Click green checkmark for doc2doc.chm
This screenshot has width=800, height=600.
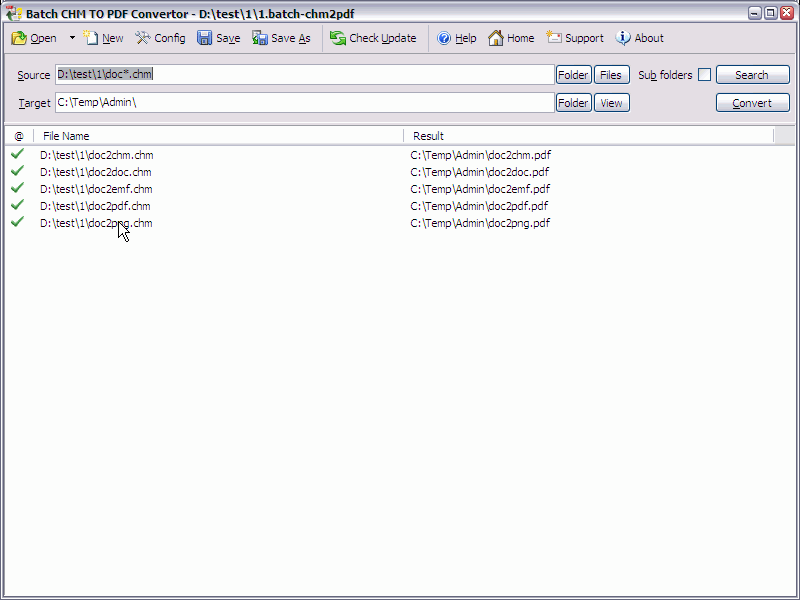pyautogui.click(x=17, y=170)
